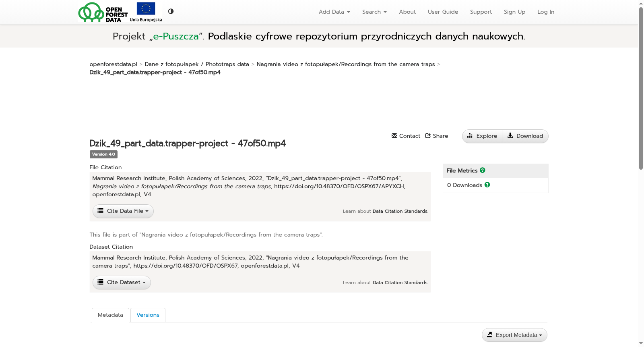This screenshot has height=347, width=644.
Task: Open the Add Data dropdown menu
Action: (334, 12)
